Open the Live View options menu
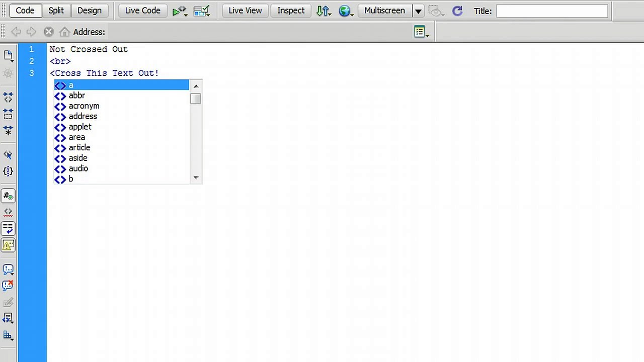644x362 pixels. (x=421, y=32)
